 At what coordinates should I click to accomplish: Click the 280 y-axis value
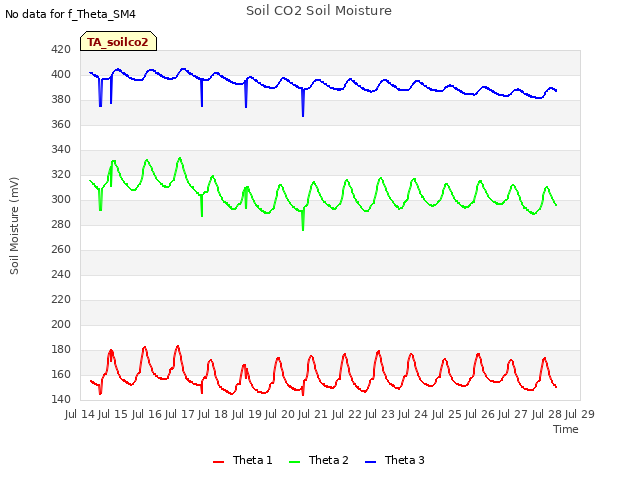coord(61,224)
